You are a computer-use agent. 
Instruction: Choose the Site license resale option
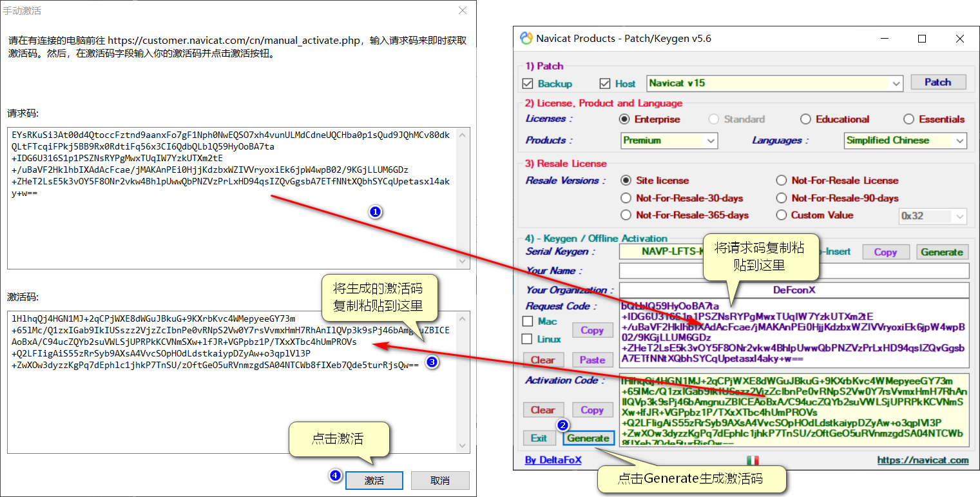pyautogui.click(x=626, y=180)
